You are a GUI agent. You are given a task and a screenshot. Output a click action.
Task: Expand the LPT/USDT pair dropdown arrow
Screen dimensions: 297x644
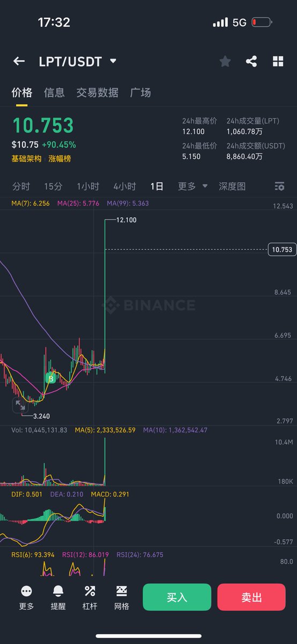113,61
